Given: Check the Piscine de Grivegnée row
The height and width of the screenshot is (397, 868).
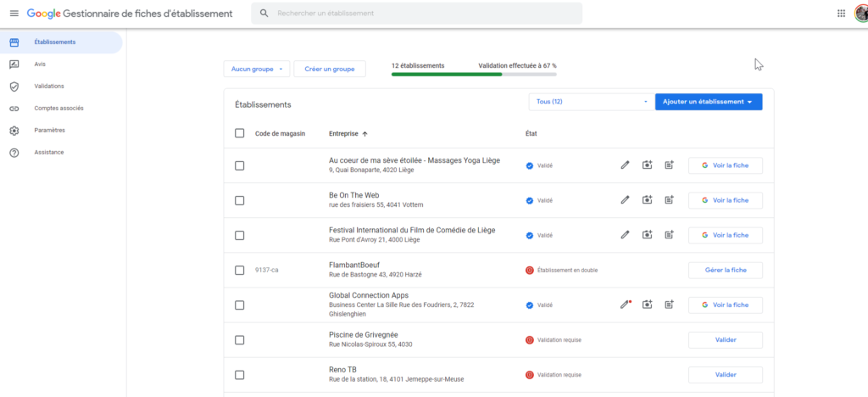Looking at the screenshot, I should point(239,340).
